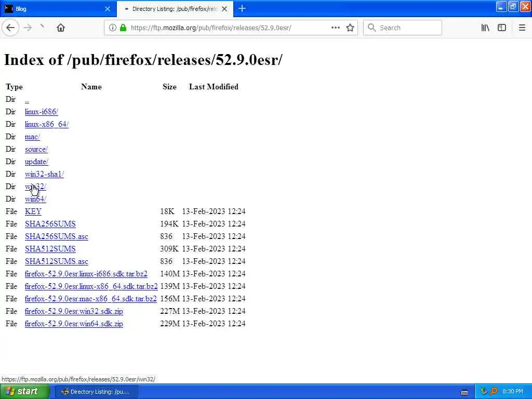Download firefox-52.9.0esr.linux-x86_64.sdk.tar.bz2
This screenshot has width=532, height=399.
tap(91, 286)
